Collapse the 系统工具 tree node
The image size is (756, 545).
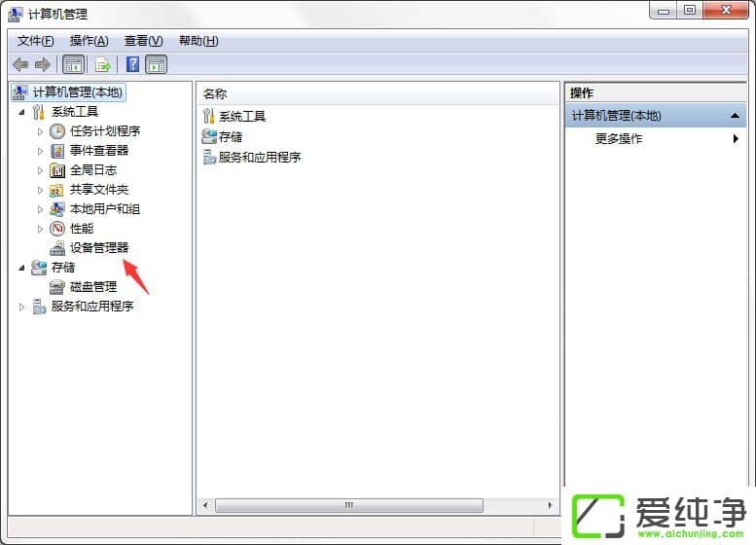(21, 112)
